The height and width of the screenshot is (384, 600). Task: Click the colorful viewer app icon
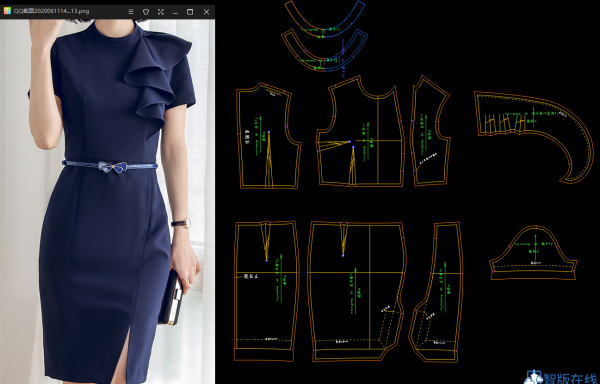7,11
